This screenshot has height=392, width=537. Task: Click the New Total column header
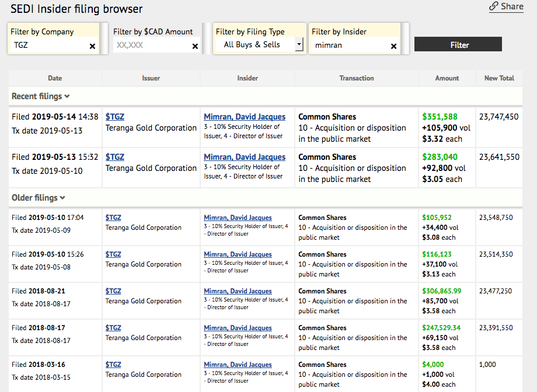[499, 78]
